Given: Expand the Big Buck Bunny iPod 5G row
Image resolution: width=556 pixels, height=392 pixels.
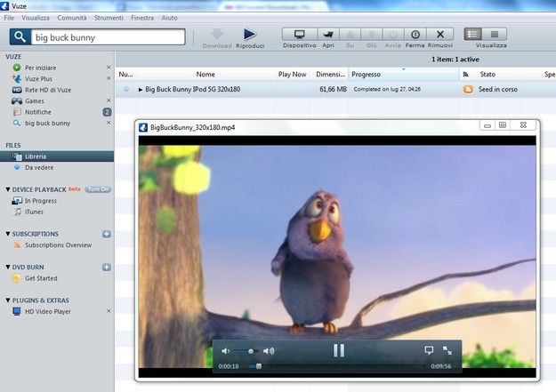Looking at the screenshot, I should point(141,90).
